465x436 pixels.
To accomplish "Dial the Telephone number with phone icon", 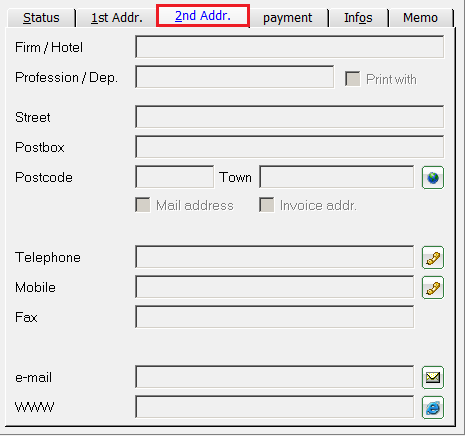I will [x=433, y=257].
